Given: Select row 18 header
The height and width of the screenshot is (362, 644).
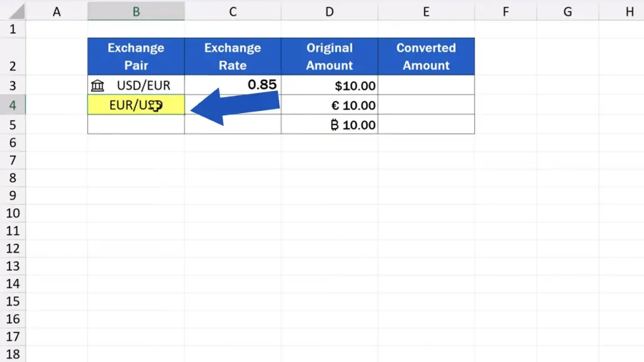Looking at the screenshot, I should pos(13,354).
